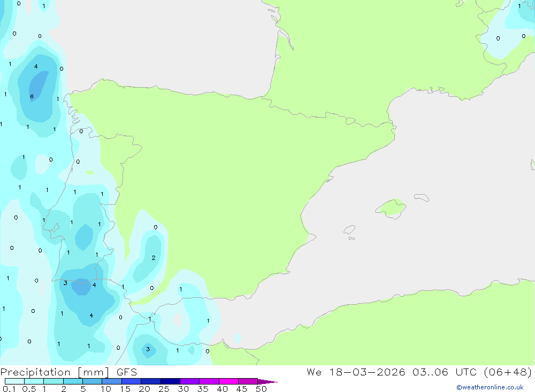
Task: Click the '(06+48)' forecast run label
Action: [x=508, y=372]
